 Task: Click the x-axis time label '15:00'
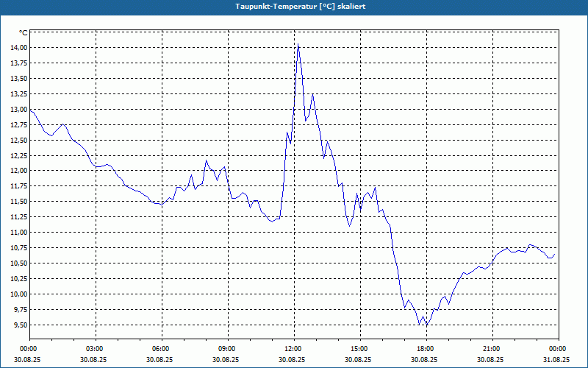tap(358, 349)
